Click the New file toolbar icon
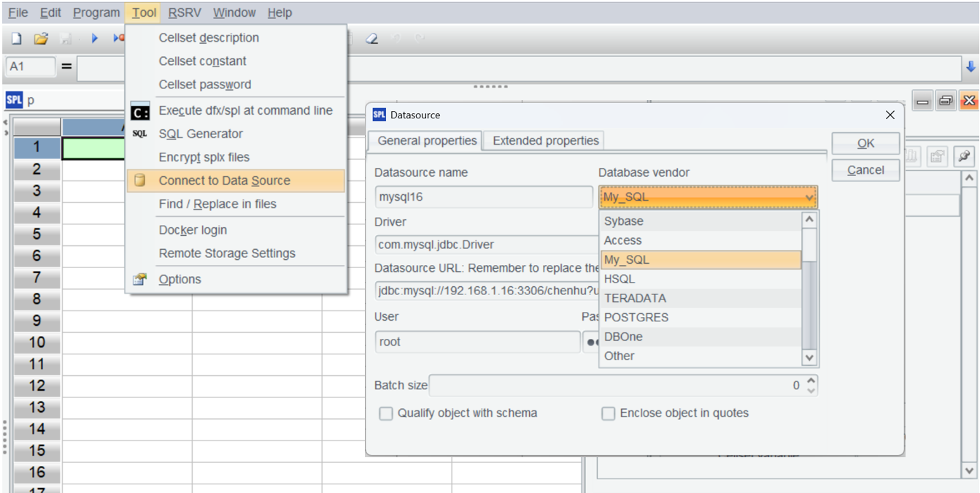Screen dimensions: 980x493 pos(17,39)
